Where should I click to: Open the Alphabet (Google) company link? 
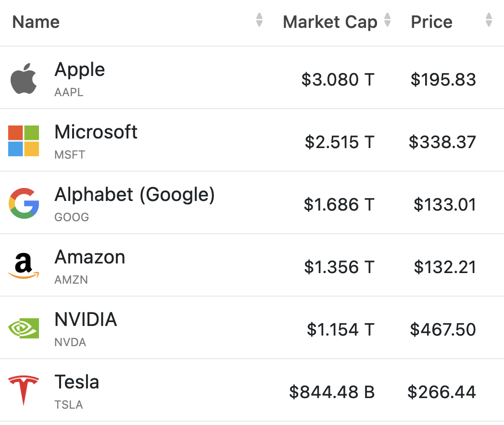[135, 195]
